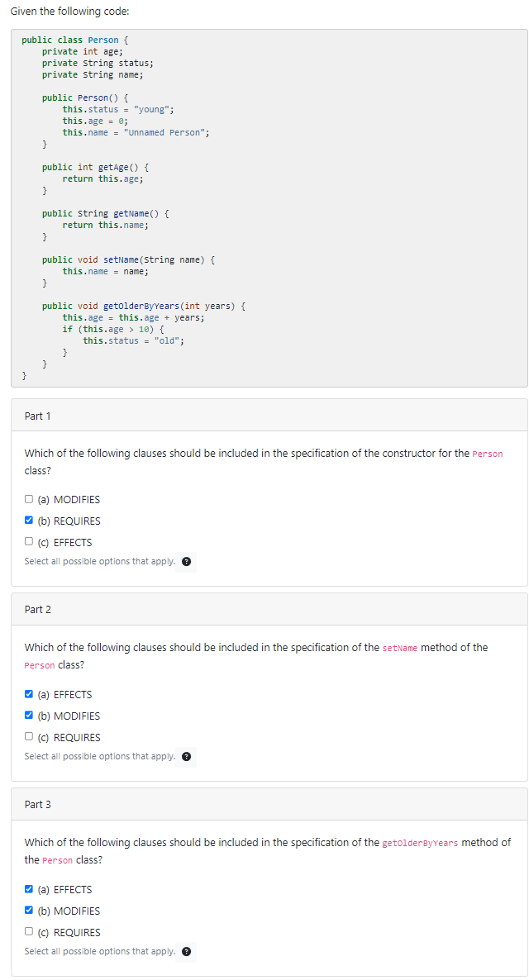The image size is (529, 980).
Task: Click the pink 'Person' code in Part 2
Action: 40,666
